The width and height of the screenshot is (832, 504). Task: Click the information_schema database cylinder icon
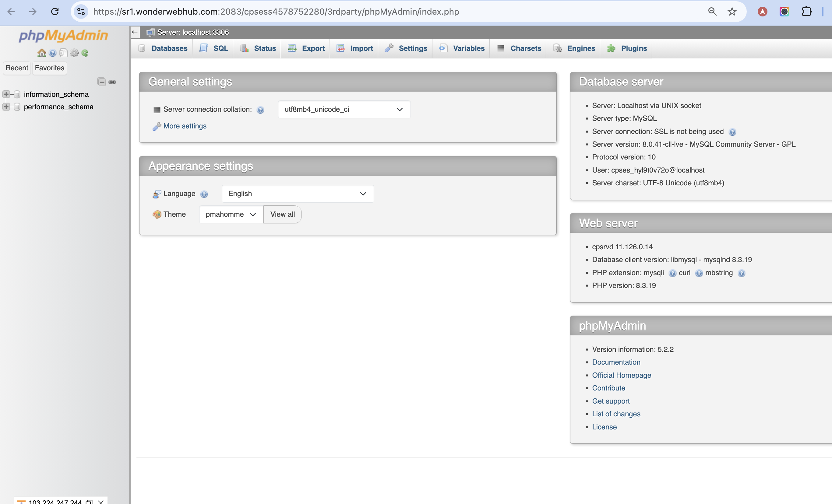[17, 94]
